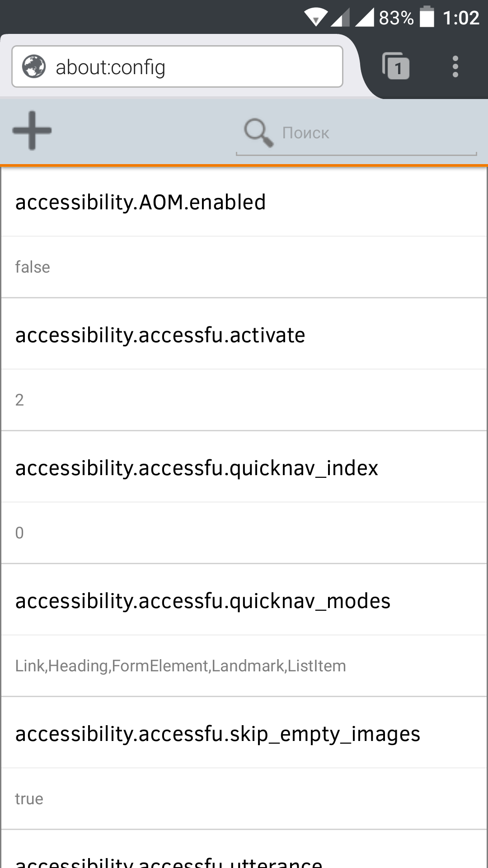
Task: Tap the battery status icon
Action: [x=427, y=17]
